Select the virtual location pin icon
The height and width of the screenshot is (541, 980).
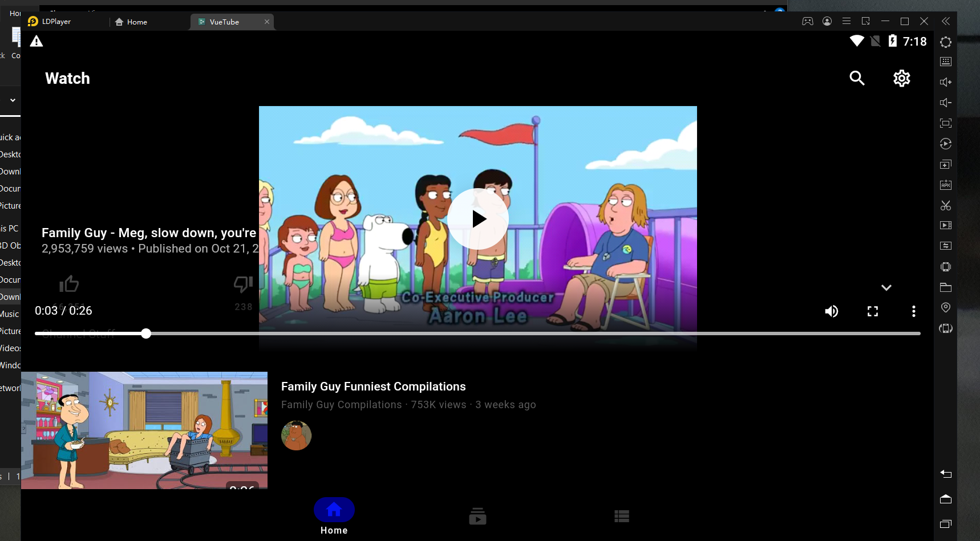(x=945, y=307)
